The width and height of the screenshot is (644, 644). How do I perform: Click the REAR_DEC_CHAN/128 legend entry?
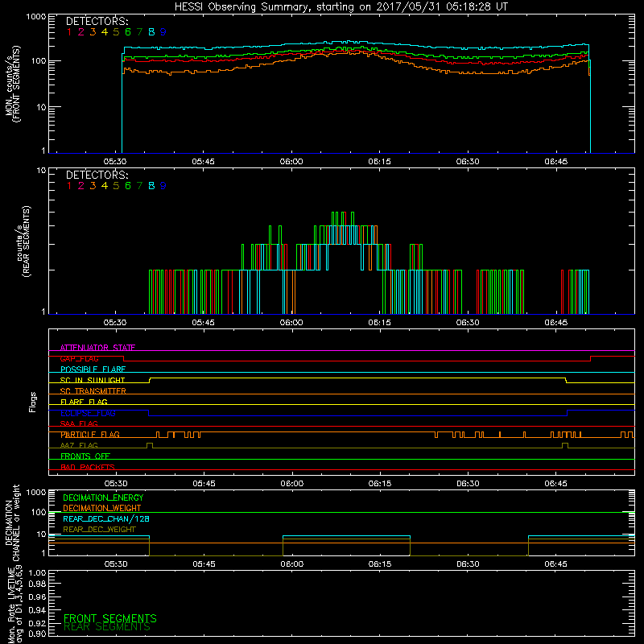click(x=106, y=518)
